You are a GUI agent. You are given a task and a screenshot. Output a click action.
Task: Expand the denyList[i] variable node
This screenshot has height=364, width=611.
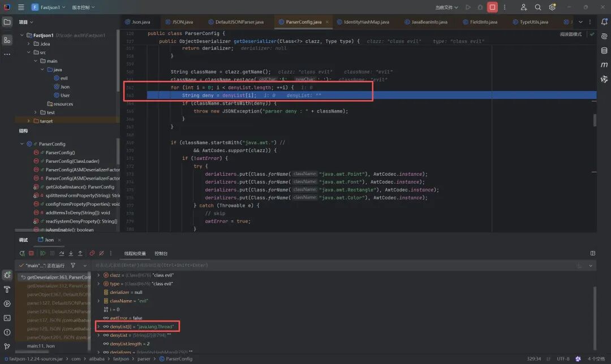[x=98, y=327]
